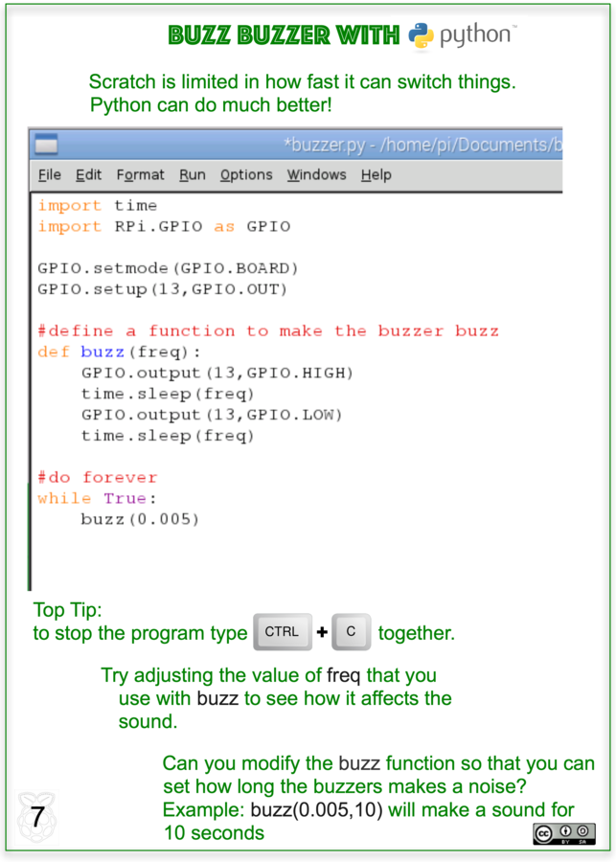
Task: Click the Creative Commons license badge
Action: [563, 833]
